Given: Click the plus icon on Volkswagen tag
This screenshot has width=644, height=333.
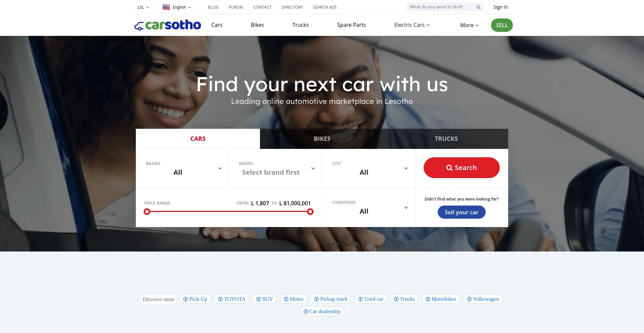Looking at the screenshot, I should click(x=469, y=299).
